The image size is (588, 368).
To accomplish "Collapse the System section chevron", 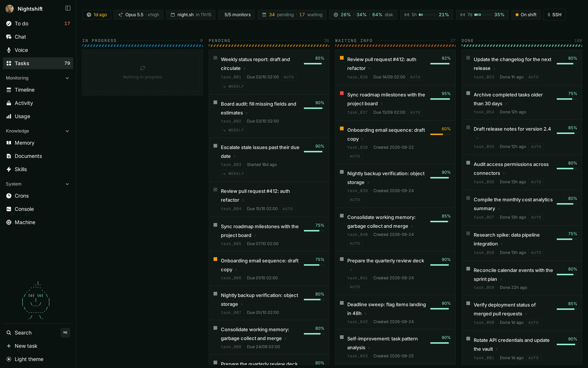I will 67,184.
